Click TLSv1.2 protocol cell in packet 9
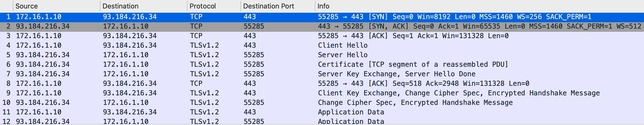Image resolution: width=644 pixels, height=125 pixels. [204, 93]
